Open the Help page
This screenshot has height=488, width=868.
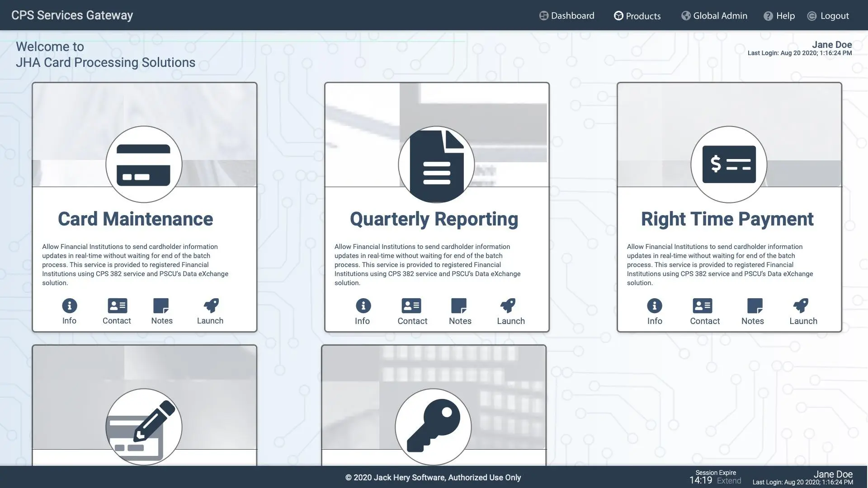(x=779, y=16)
